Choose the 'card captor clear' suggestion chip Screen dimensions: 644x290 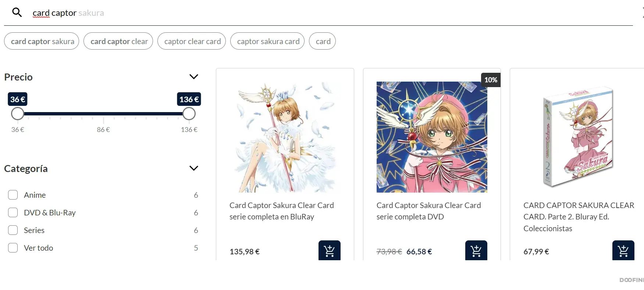[x=118, y=41]
